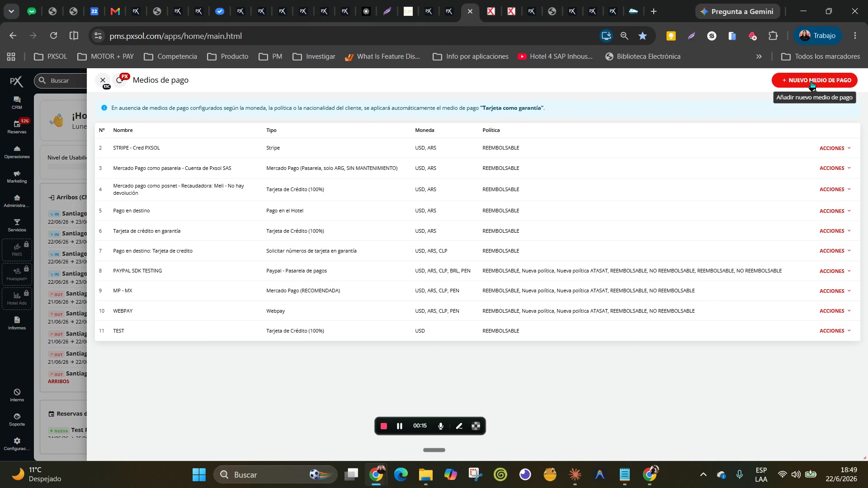The width and height of the screenshot is (868, 488).
Task: Expand Acciones for MP - MX
Action: 835,291
